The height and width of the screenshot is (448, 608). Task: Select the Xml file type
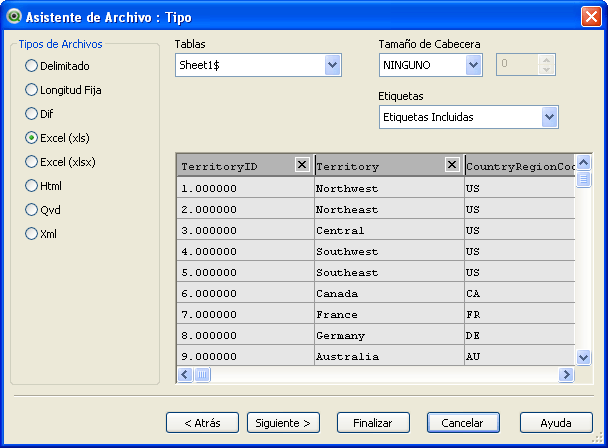(41, 234)
